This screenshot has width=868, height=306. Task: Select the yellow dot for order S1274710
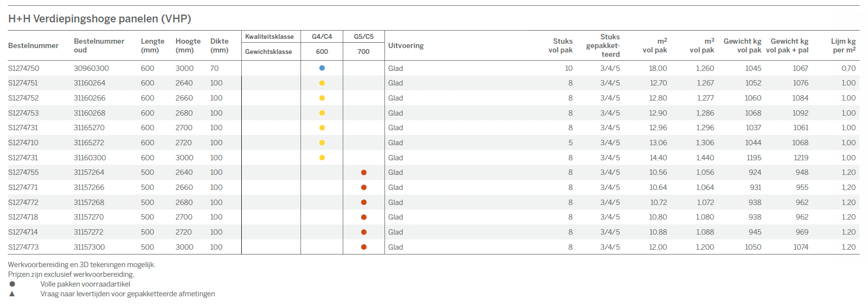click(x=322, y=143)
